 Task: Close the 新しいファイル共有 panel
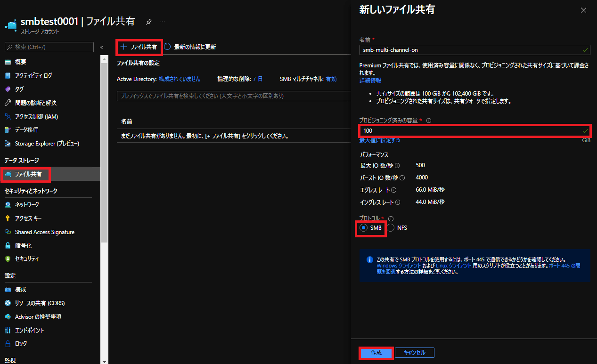tap(584, 10)
